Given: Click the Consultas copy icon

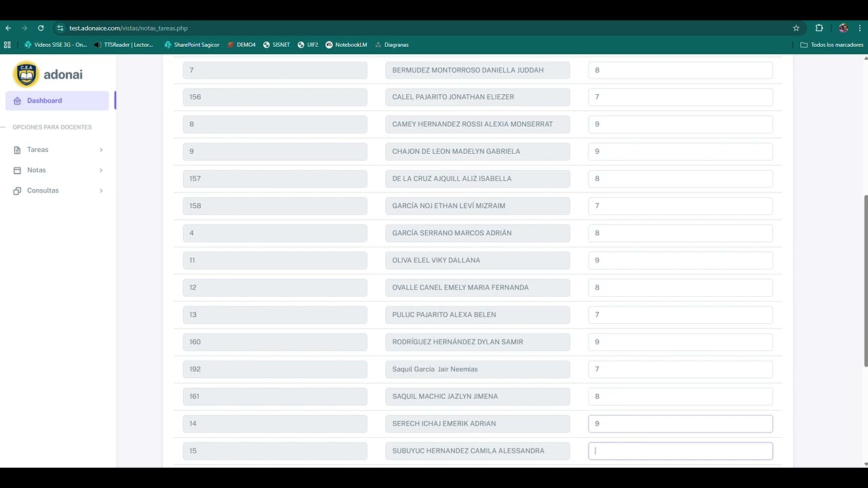Looking at the screenshot, I should coord(17,190).
